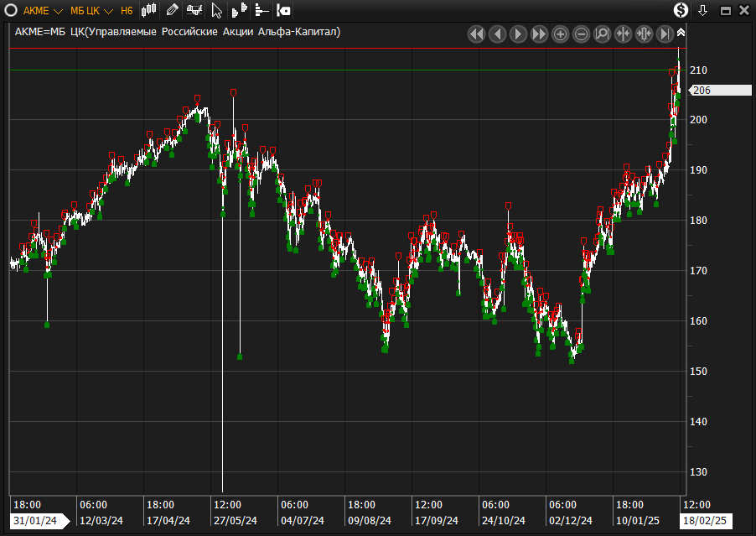Select the cursor pointer tool
Screen dimensions: 756x536
216,11
